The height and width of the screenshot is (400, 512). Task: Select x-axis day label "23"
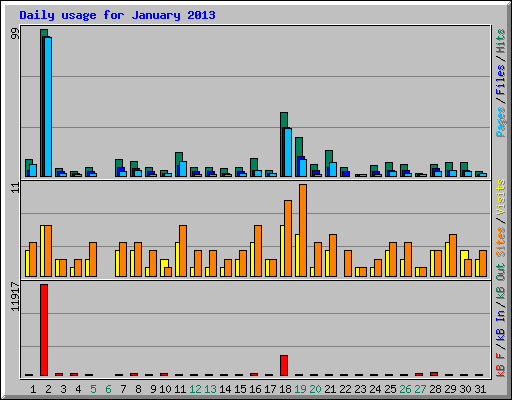click(360, 389)
